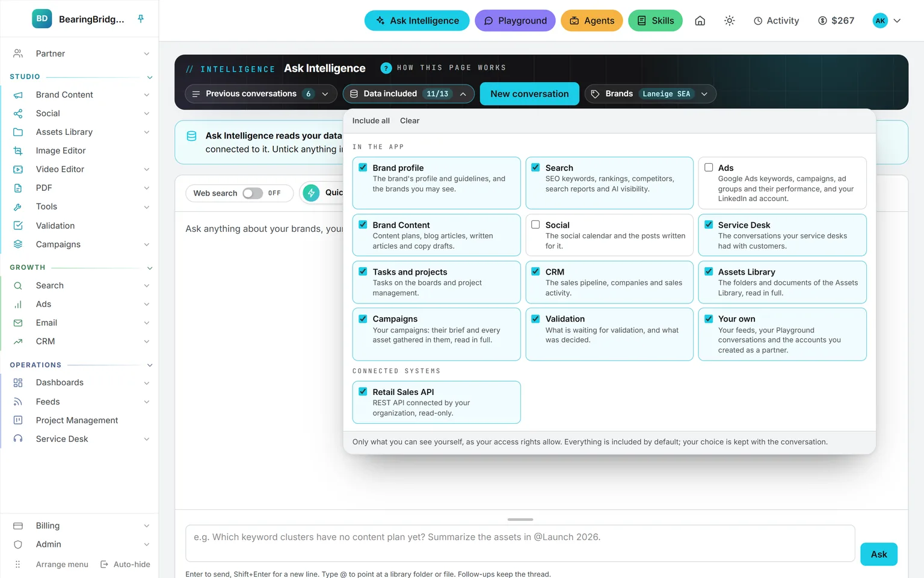Click the Email envelope icon in sidebar
Viewport: 924px width, 578px height.
coord(18,323)
